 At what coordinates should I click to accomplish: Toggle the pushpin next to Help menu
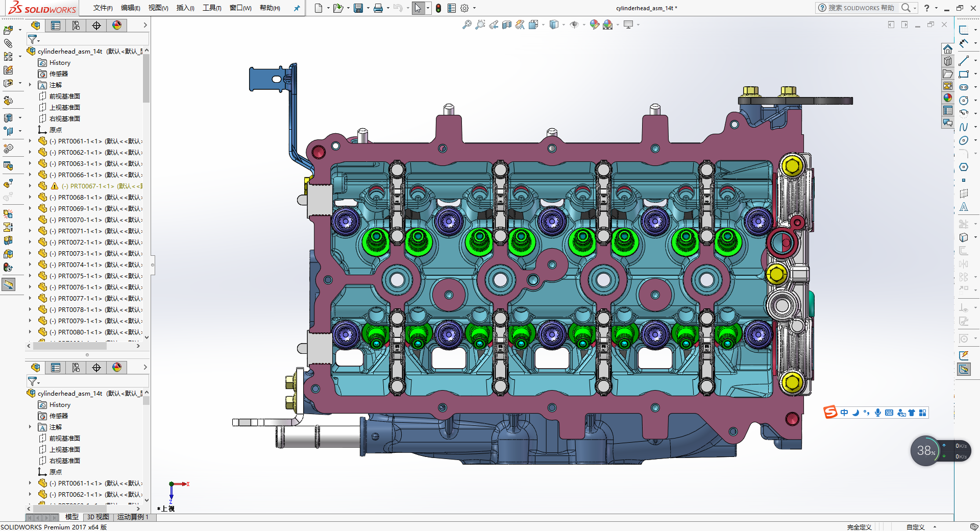tap(297, 8)
